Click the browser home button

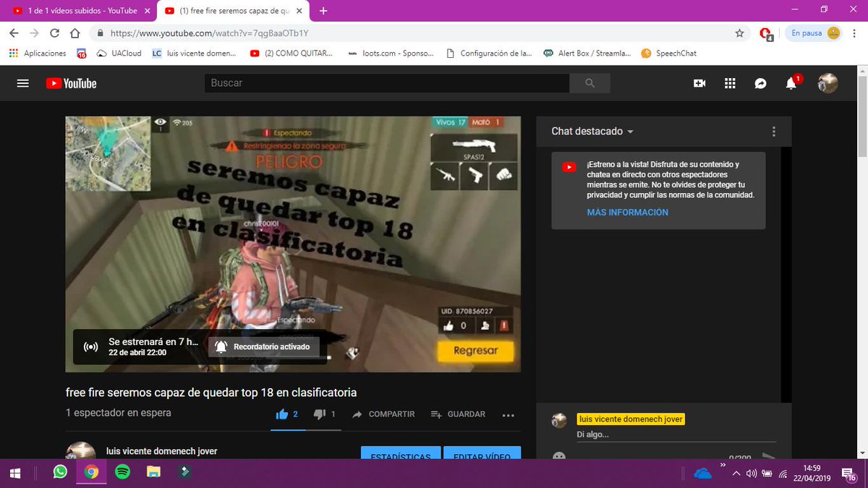click(x=75, y=33)
